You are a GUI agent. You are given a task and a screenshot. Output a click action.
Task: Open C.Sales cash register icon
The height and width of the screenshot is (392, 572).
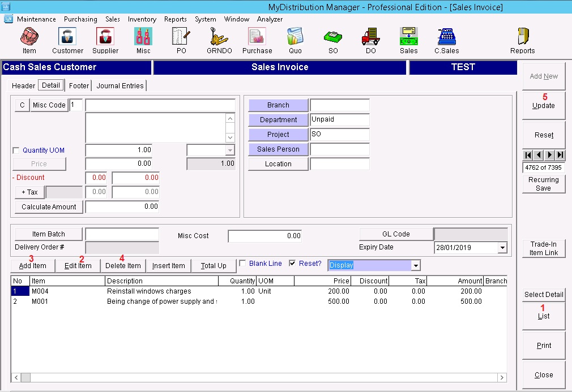(x=446, y=37)
